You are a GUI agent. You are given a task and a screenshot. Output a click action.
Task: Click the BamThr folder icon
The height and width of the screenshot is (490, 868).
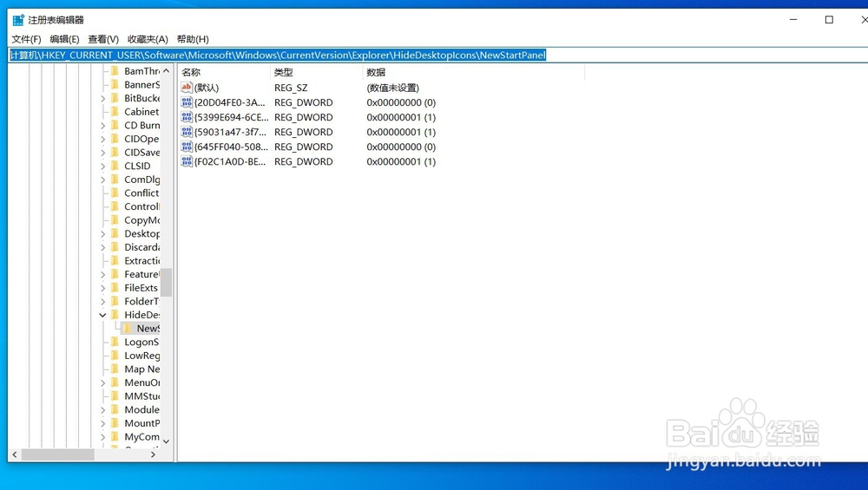[x=115, y=71]
